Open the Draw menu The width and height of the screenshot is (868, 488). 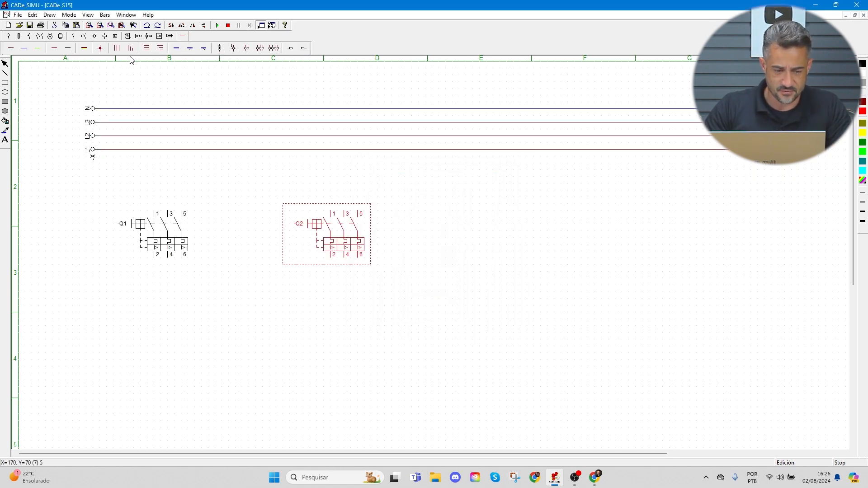(x=49, y=14)
